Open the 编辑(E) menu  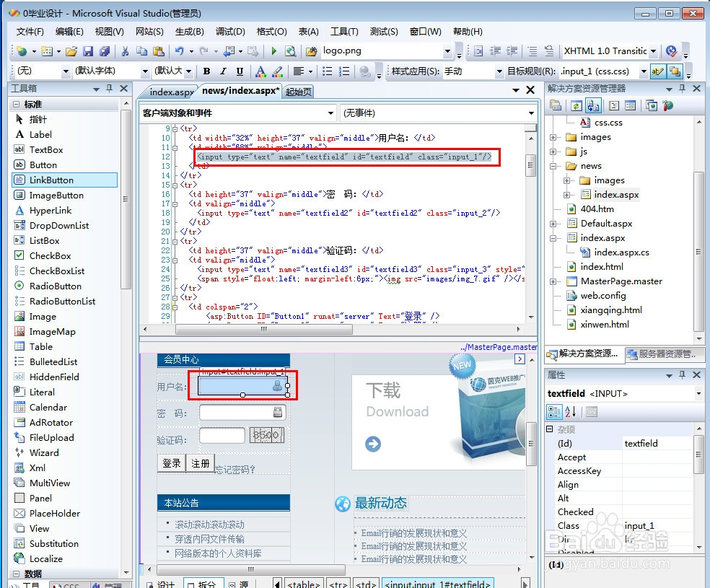[x=69, y=32]
